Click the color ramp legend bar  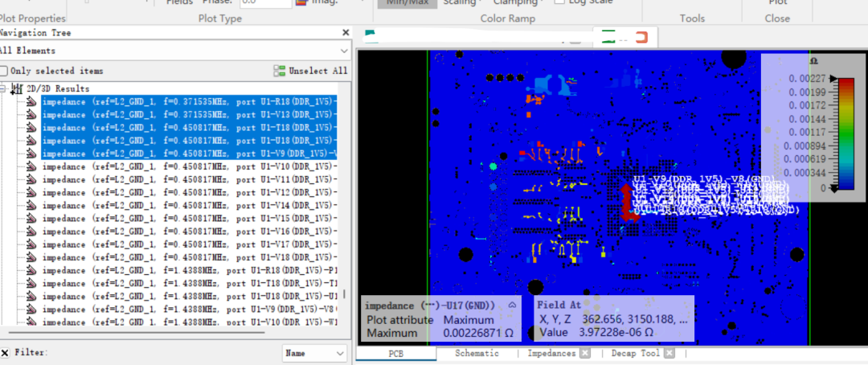pyautogui.click(x=845, y=133)
